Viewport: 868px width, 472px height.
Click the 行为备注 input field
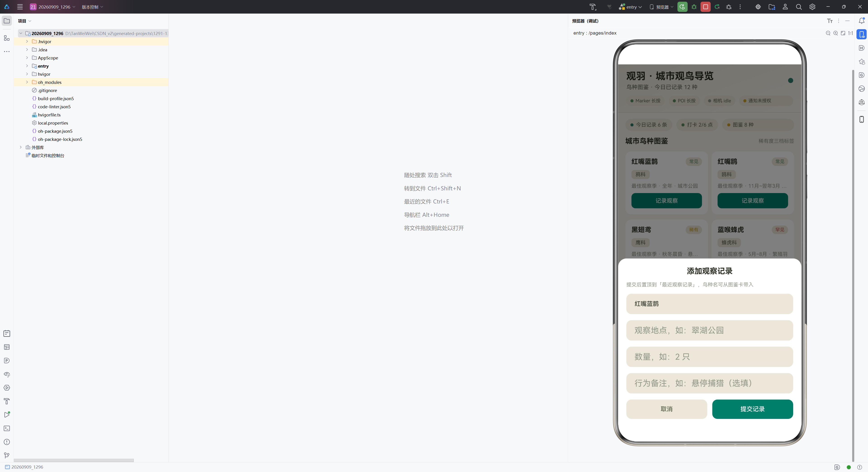pos(710,383)
